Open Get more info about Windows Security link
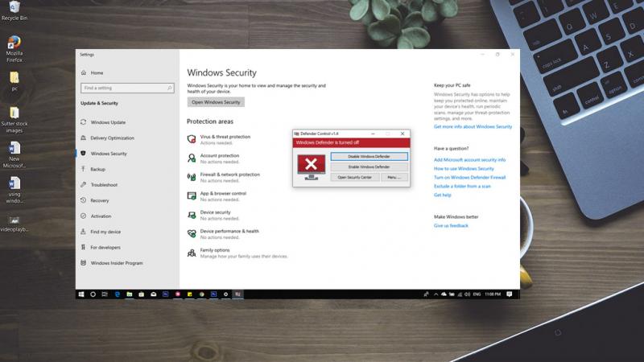The image size is (644, 362). click(473, 127)
